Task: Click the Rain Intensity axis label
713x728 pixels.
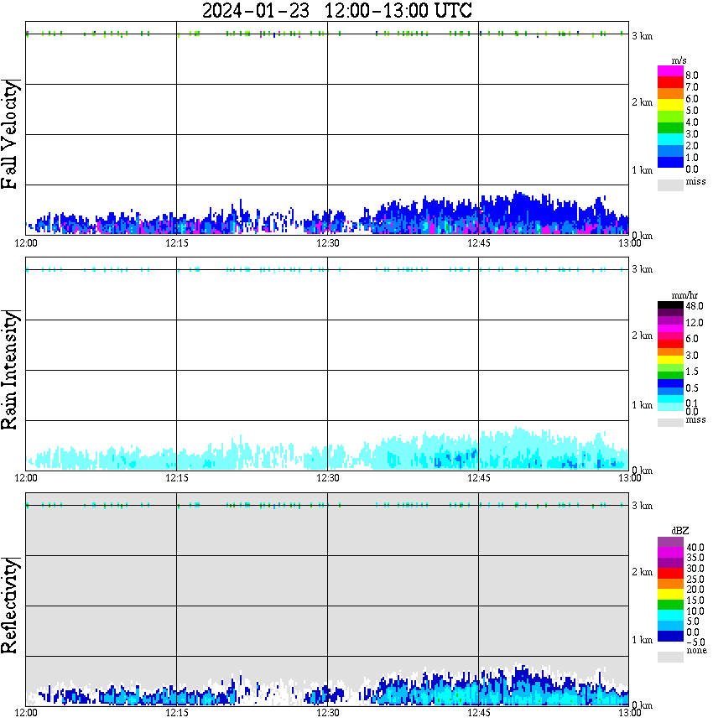Action: pyautogui.click(x=10, y=370)
